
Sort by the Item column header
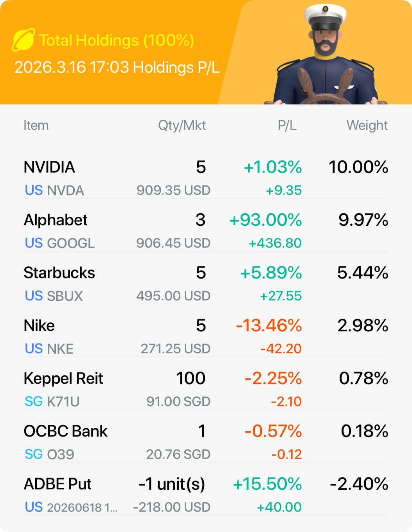(36, 126)
